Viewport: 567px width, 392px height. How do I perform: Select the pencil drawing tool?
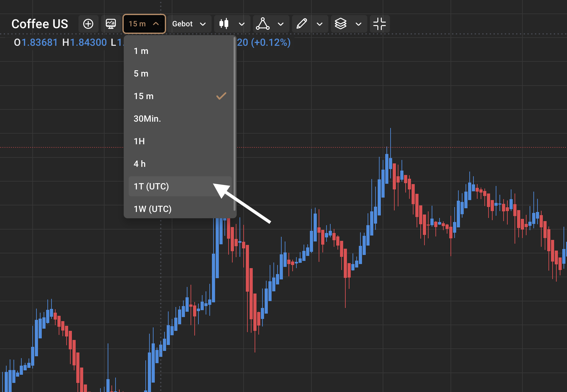[x=302, y=24]
